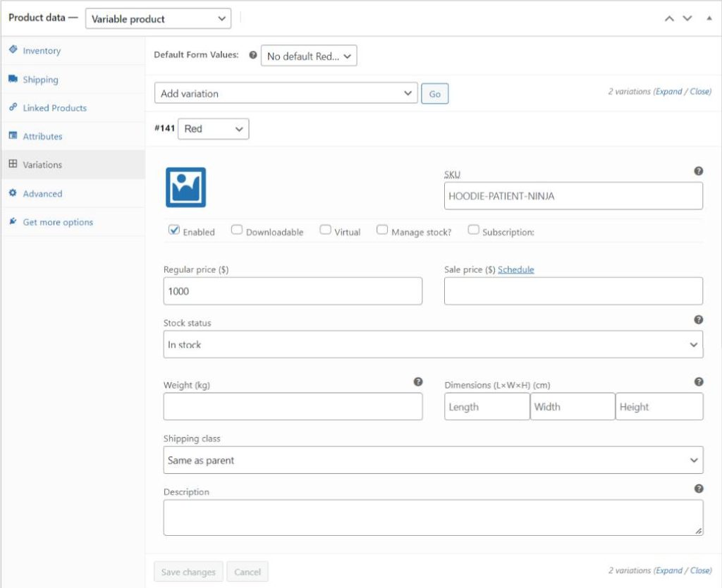Open the Advanced settings icon

pyautogui.click(x=13, y=192)
